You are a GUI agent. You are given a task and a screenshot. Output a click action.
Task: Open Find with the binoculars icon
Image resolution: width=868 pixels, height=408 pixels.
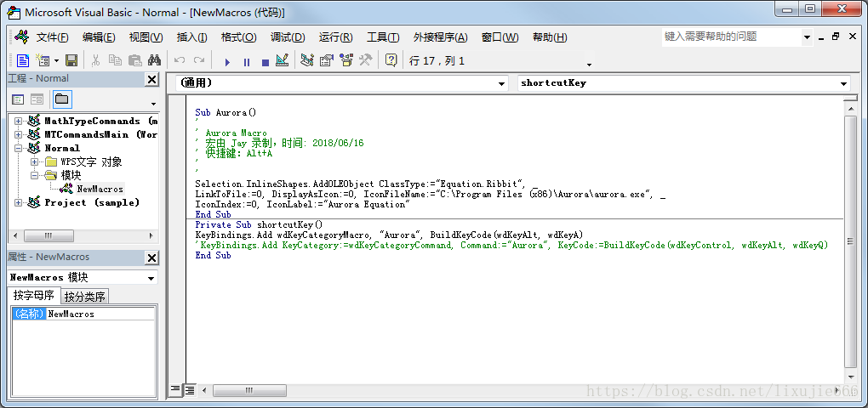coord(154,60)
